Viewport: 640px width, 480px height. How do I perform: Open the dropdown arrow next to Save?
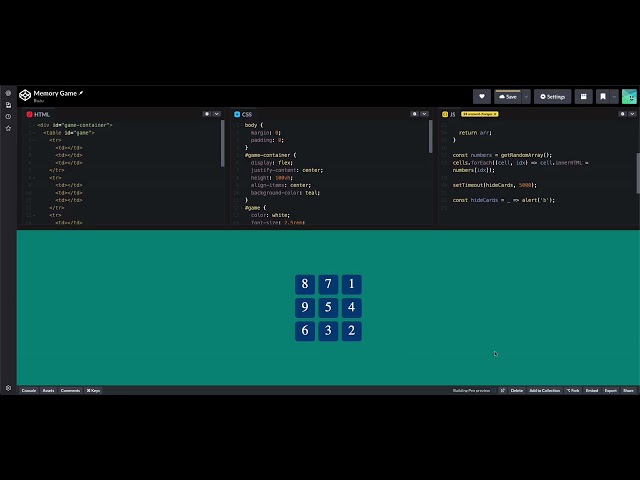526,97
